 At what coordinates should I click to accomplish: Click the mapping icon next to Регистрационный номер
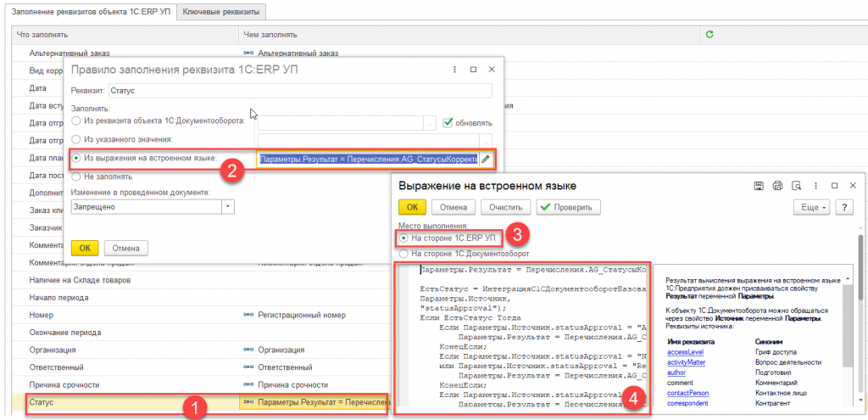248,315
